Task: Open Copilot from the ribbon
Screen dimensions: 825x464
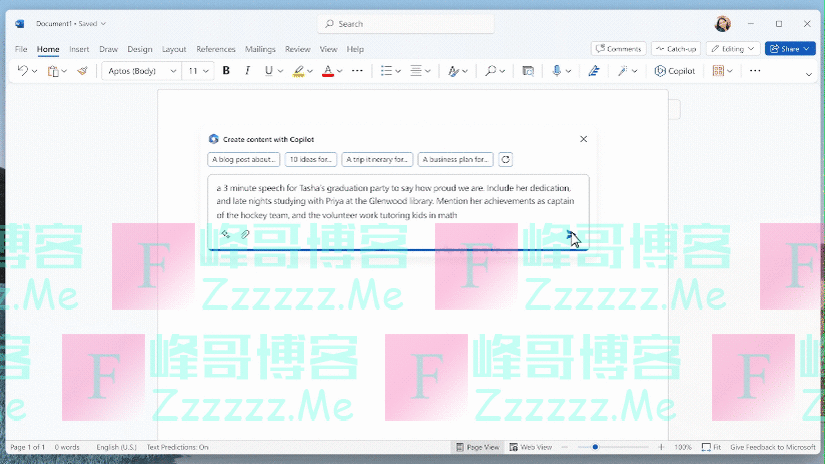Action: [674, 71]
